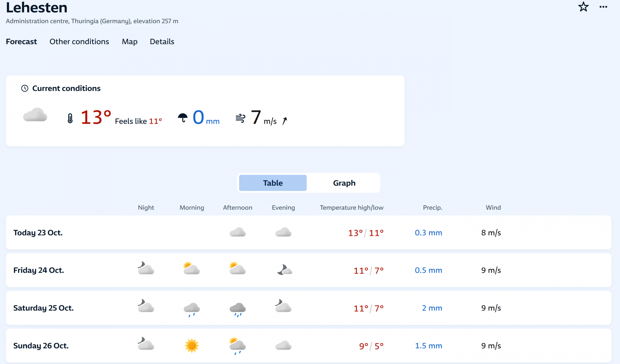Screen dimensions: 620x364
Task: Switch forecast view to Graph
Action: coord(344,183)
